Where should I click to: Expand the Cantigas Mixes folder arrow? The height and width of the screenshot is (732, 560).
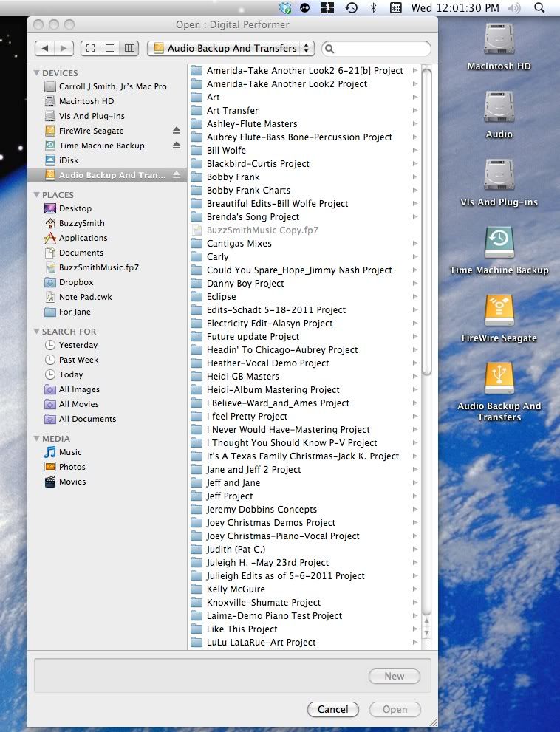pos(414,243)
